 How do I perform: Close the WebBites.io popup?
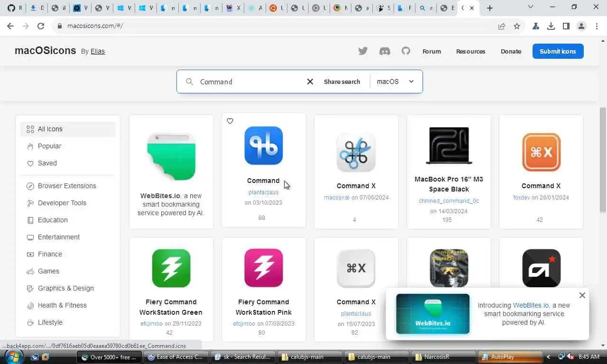click(x=582, y=295)
